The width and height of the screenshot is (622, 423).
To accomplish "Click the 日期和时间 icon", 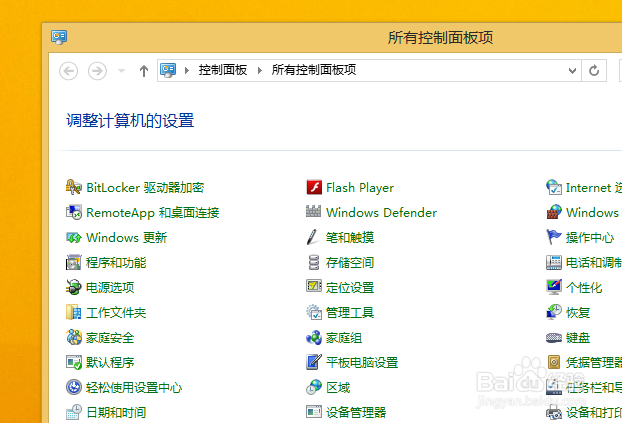I will [74, 412].
